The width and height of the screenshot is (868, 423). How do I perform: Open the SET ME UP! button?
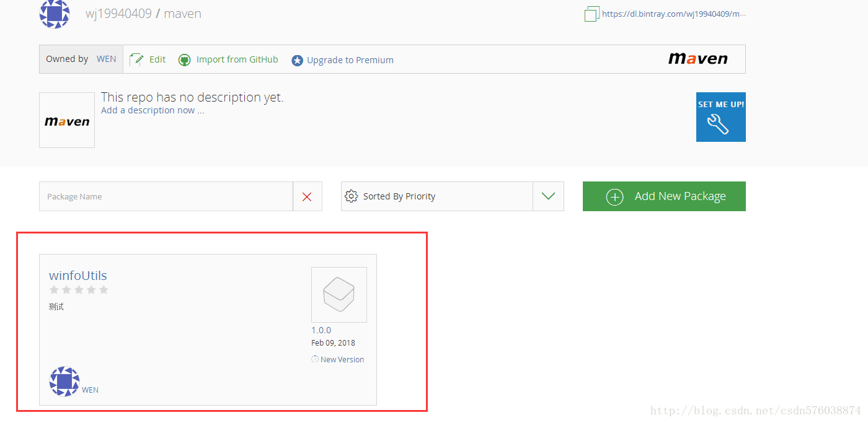(x=721, y=117)
